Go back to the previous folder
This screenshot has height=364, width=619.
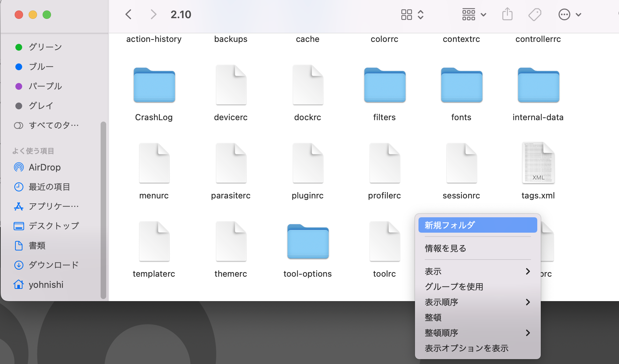click(x=129, y=14)
